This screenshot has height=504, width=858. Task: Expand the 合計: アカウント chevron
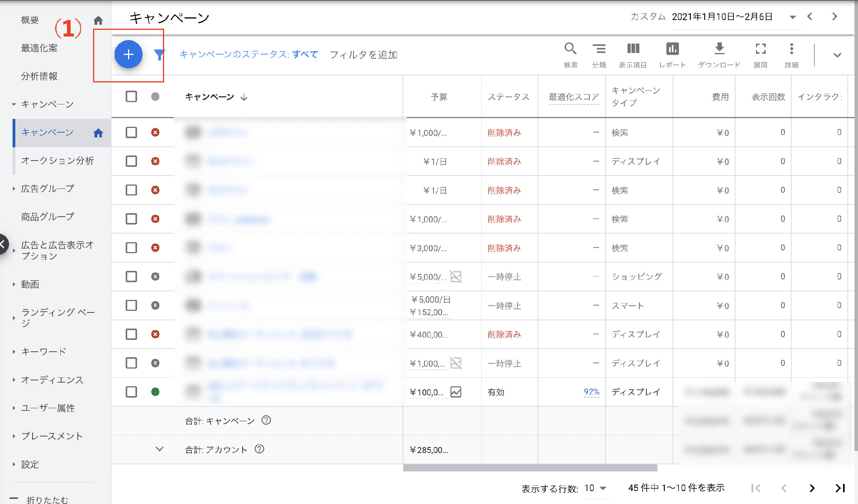(x=159, y=449)
